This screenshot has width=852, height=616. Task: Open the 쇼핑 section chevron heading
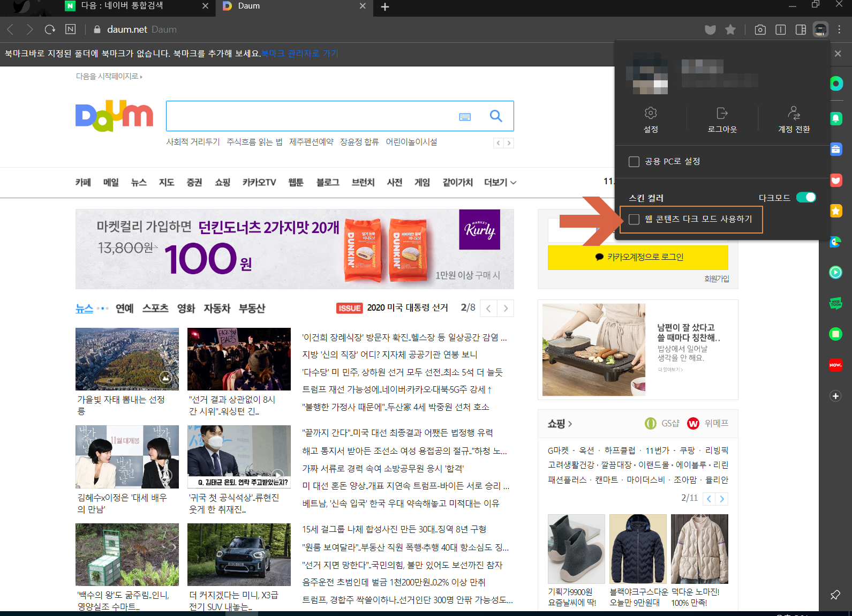560,424
